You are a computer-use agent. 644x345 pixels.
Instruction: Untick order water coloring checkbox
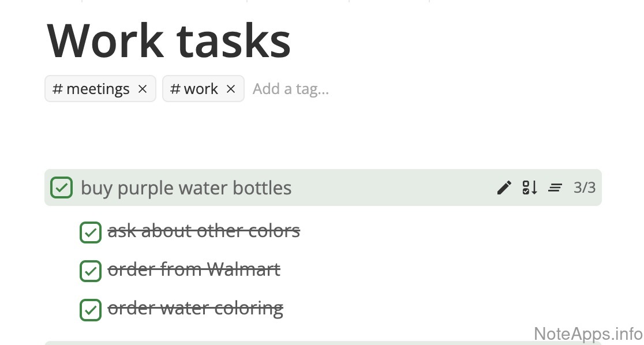pos(90,310)
